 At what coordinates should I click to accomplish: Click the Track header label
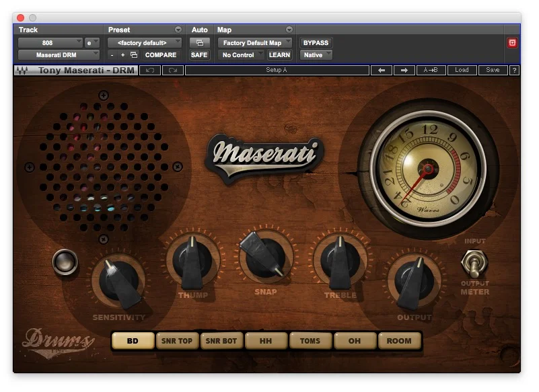pos(28,30)
